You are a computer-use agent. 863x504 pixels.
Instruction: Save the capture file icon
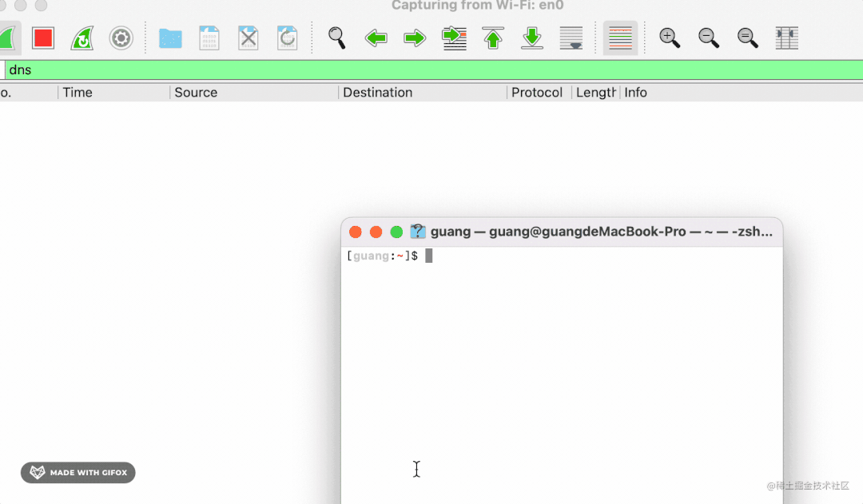coord(209,38)
